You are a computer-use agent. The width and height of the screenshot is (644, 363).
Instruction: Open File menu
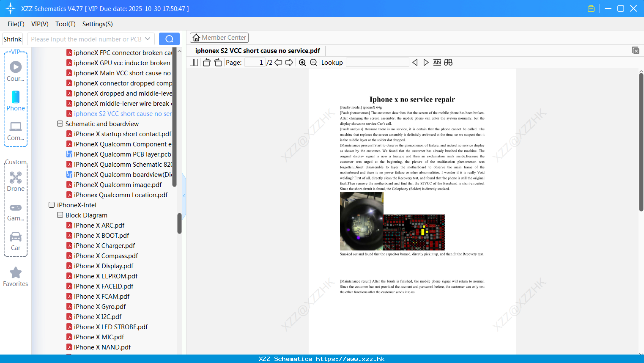coord(16,24)
